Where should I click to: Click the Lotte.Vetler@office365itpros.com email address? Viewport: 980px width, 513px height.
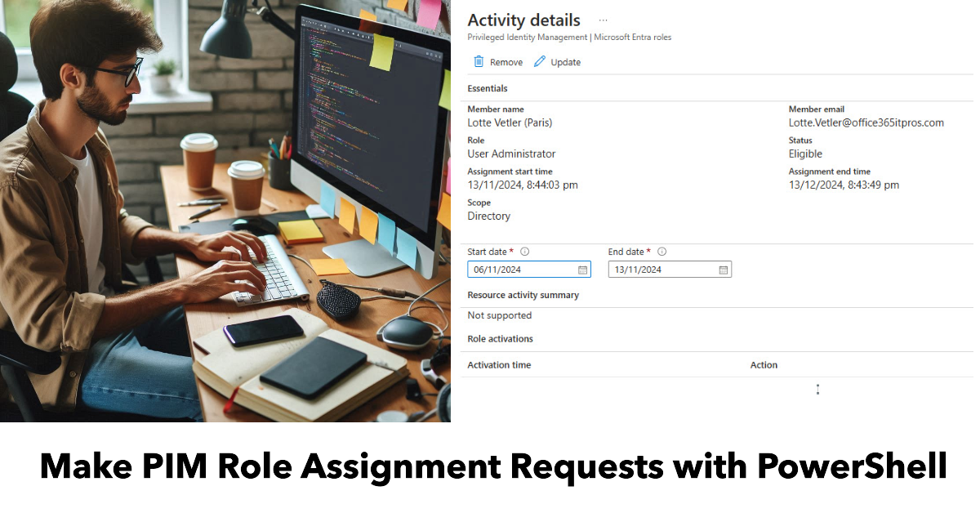(866, 123)
